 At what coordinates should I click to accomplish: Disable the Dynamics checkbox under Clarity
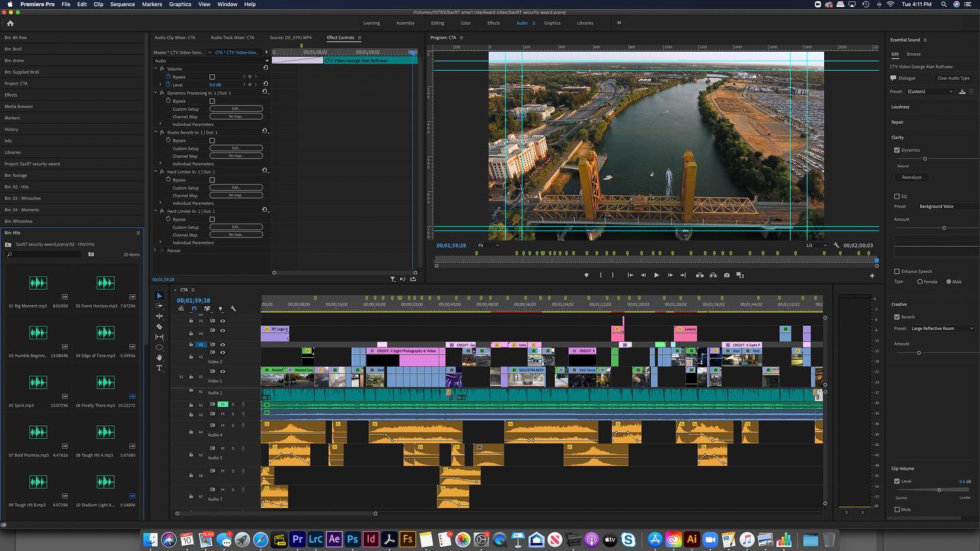[x=897, y=150]
